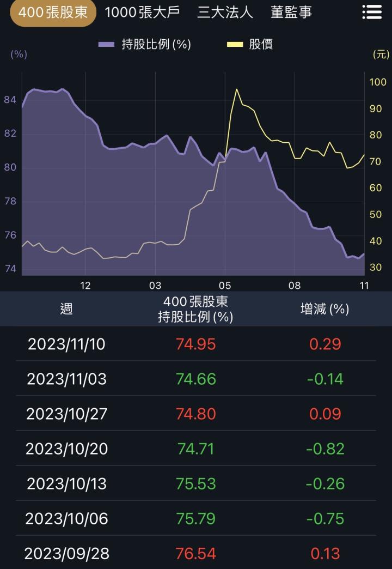Click the 週 column header
The width and height of the screenshot is (392, 569).
pyautogui.click(x=66, y=309)
